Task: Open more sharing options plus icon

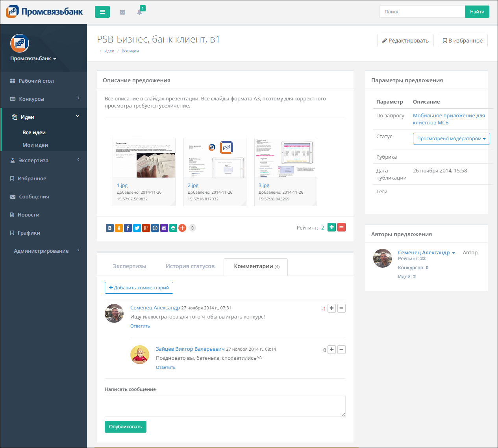Action: click(x=182, y=228)
